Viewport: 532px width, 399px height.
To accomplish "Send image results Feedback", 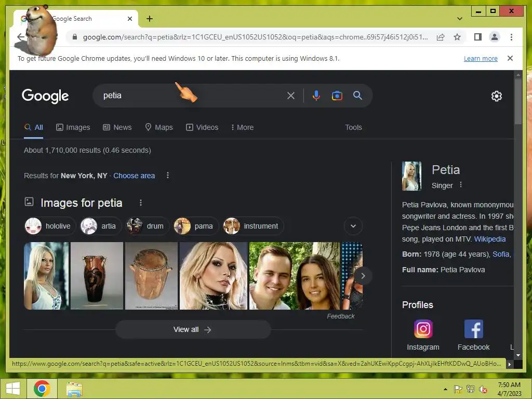I will tap(341, 316).
